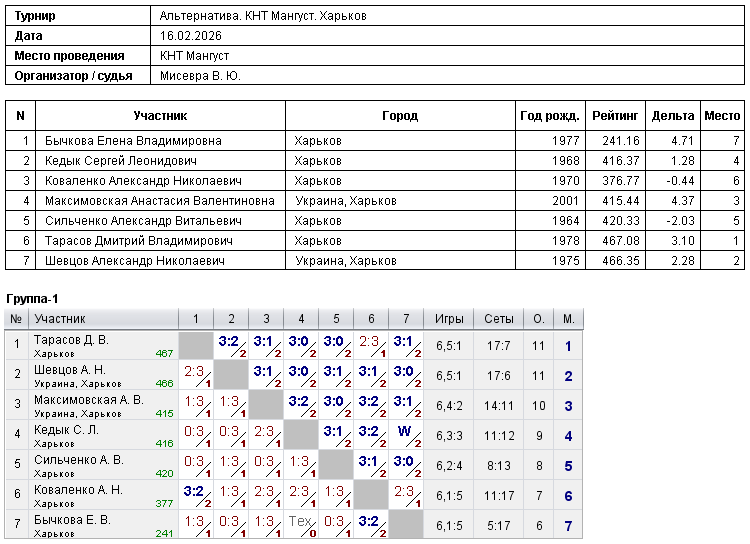This screenshot has height=544, width=750.
Task: Click the place number 7 in Бычкова group row
Action: [x=568, y=526]
